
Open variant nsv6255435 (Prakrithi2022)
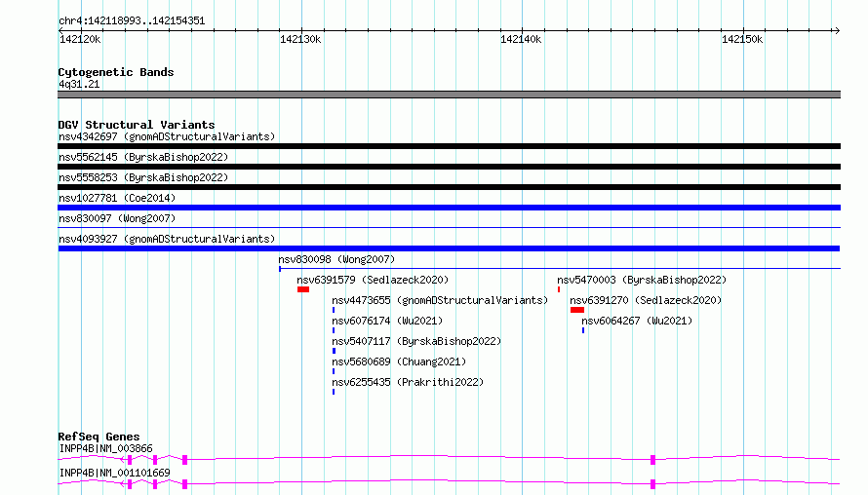(x=408, y=382)
